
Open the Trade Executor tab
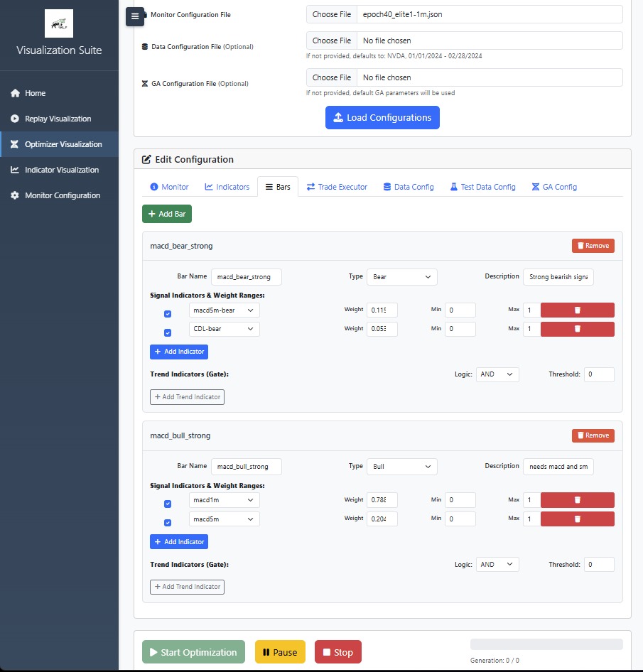pos(337,187)
